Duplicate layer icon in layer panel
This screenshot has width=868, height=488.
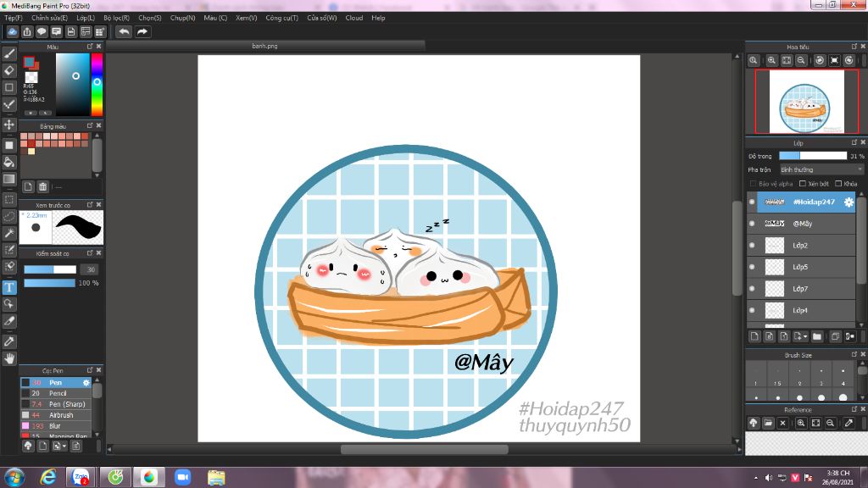coord(835,335)
